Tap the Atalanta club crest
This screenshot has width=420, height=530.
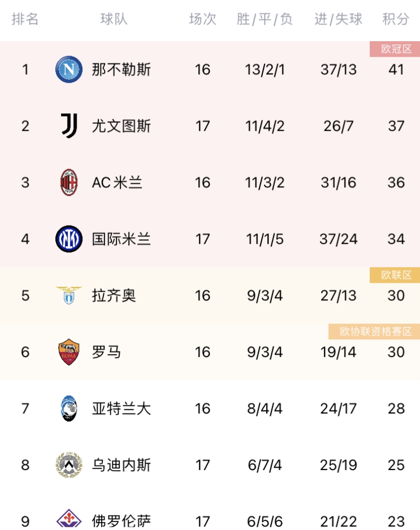pos(69,408)
